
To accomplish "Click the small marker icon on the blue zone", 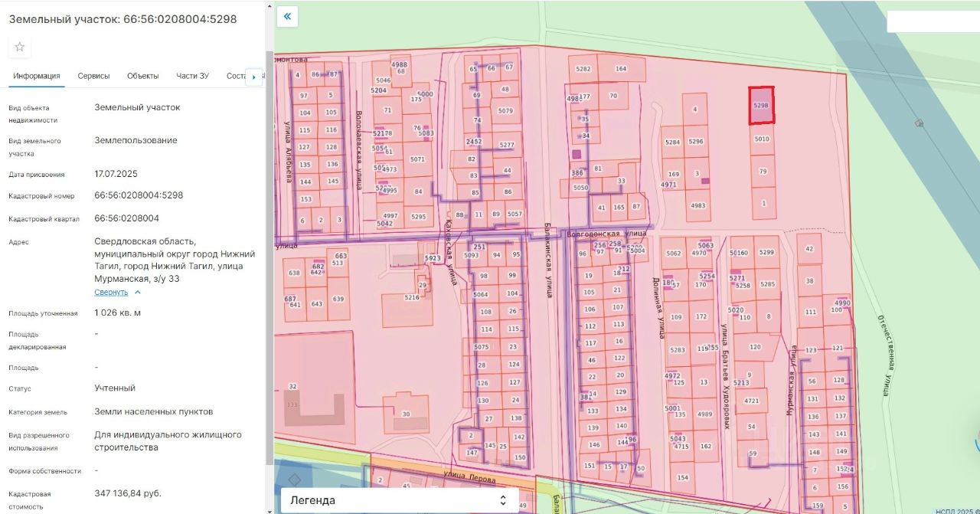I will coord(919,123).
